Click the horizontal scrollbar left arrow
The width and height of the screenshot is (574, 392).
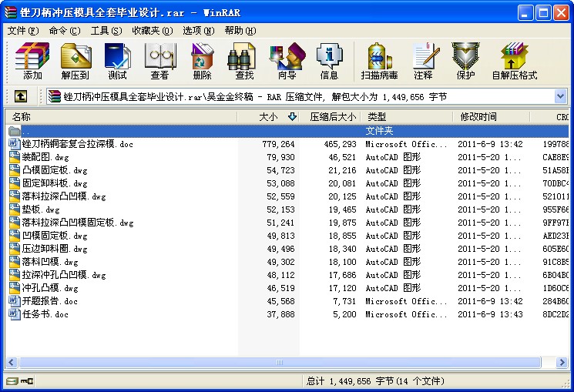point(12,363)
